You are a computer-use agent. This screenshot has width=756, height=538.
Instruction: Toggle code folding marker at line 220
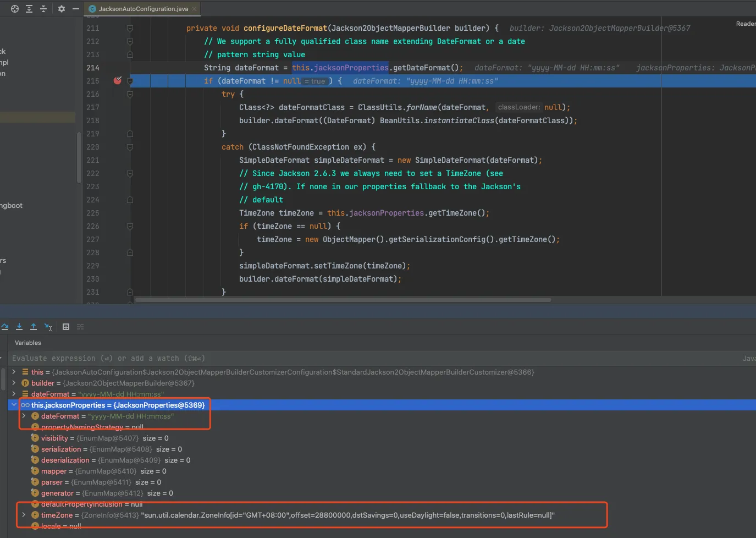[130, 147]
